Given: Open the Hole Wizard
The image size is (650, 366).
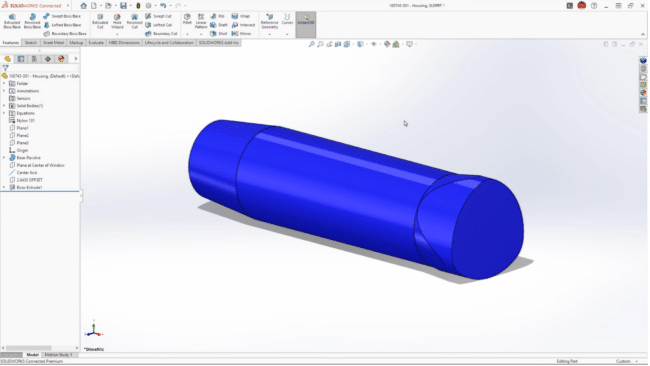Looking at the screenshot, I should tap(117, 21).
